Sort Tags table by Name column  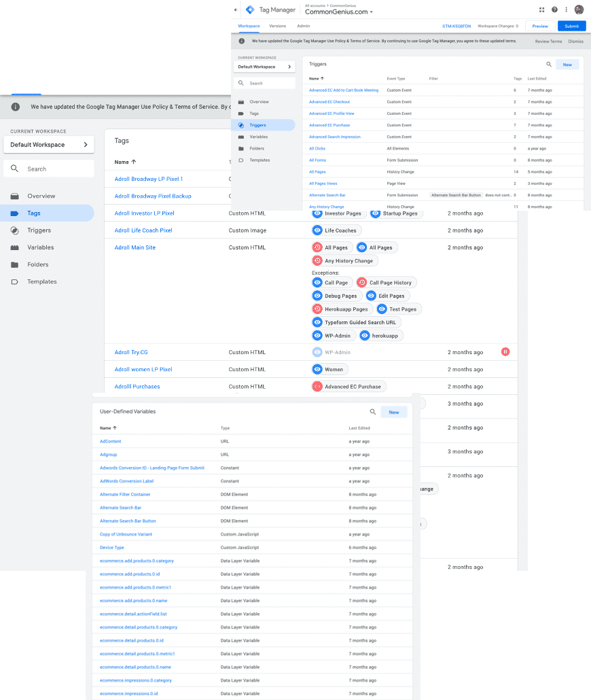coord(126,162)
